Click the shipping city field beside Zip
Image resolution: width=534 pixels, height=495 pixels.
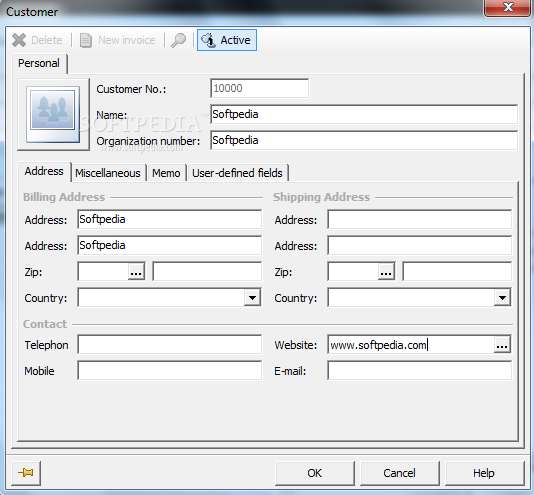click(x=457, y=272)
